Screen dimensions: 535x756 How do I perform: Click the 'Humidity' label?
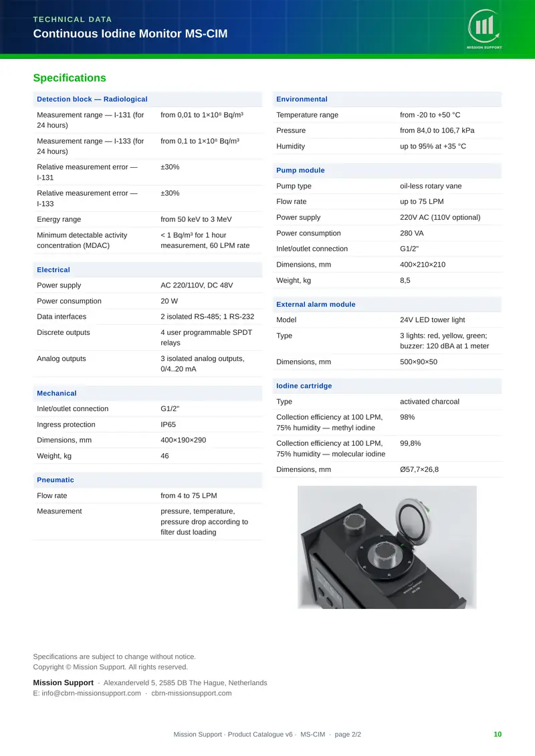(x=290, y=146)
